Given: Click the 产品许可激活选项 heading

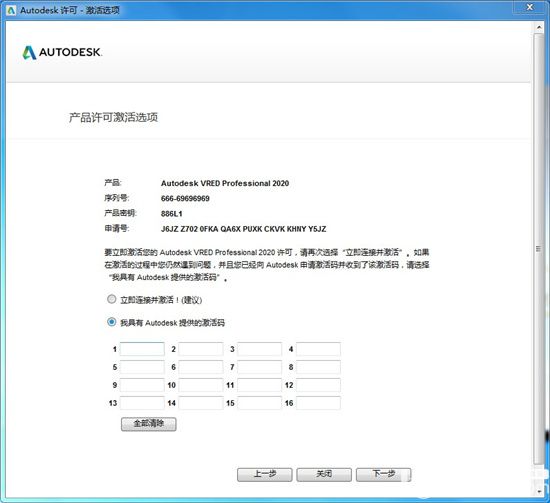Looking at the screenshot, I should 113,117.
